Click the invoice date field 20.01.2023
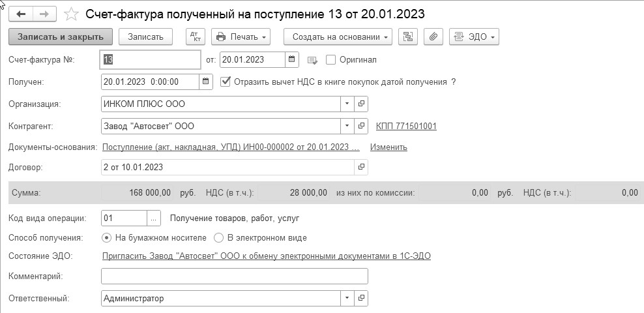Image resolution: width=644 pixels, height=313 pixels. click(253, 59)
